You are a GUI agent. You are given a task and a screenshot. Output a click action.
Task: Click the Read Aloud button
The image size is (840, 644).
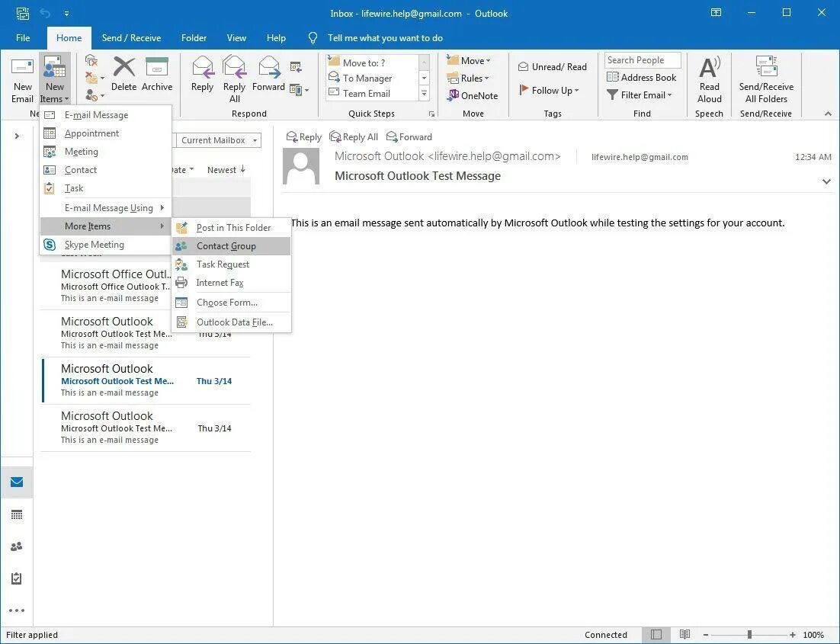[709, 79]
